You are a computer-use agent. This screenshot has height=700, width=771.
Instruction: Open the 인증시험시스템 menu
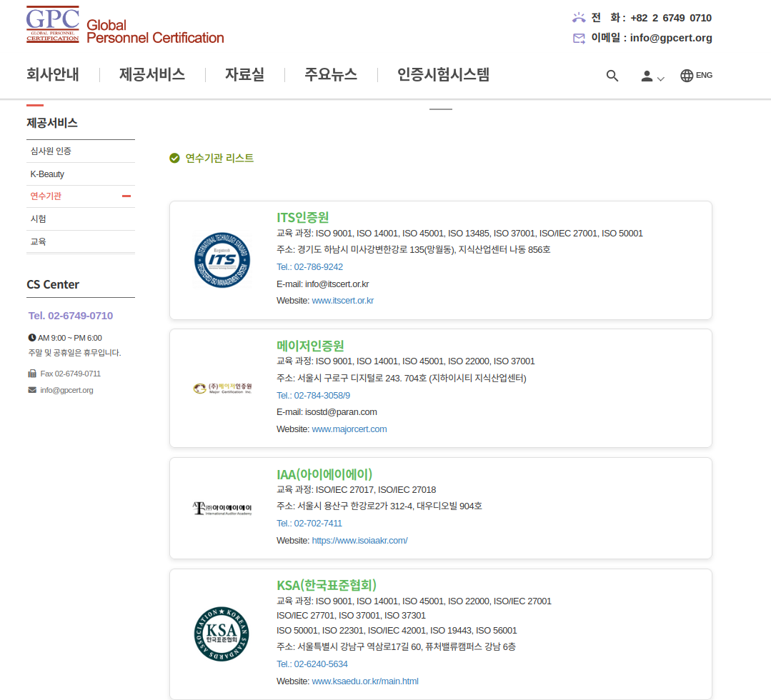(x=443, y=74)
